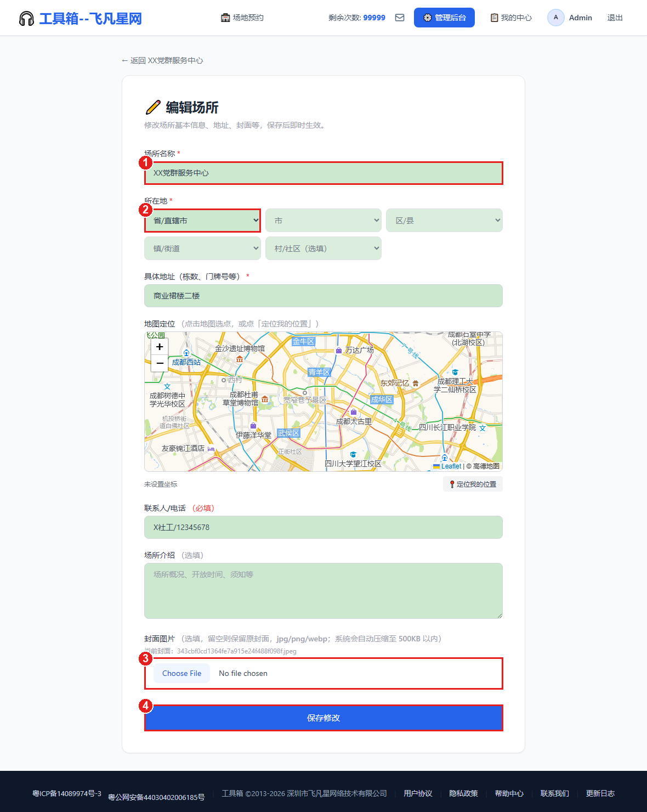Click the 场地预约 building icon

(x=225, y=18)
